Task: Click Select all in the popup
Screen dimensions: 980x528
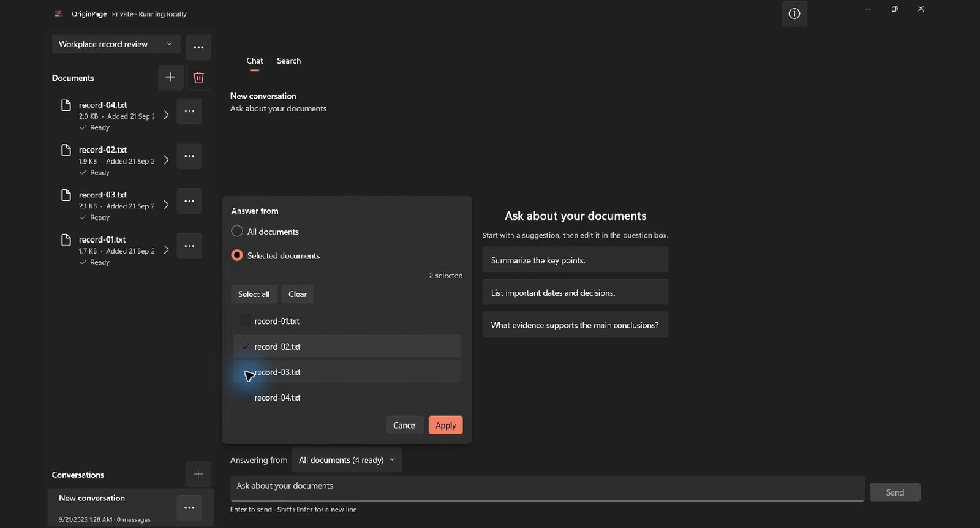Action: coord(254,294)
